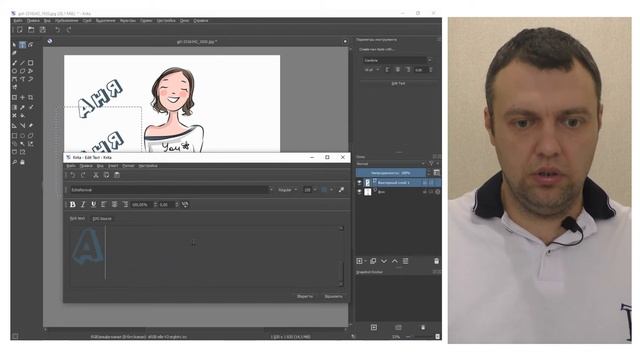Switch to Rich Text tab
This screenshot has width=640, height=360.
point(77,219)
